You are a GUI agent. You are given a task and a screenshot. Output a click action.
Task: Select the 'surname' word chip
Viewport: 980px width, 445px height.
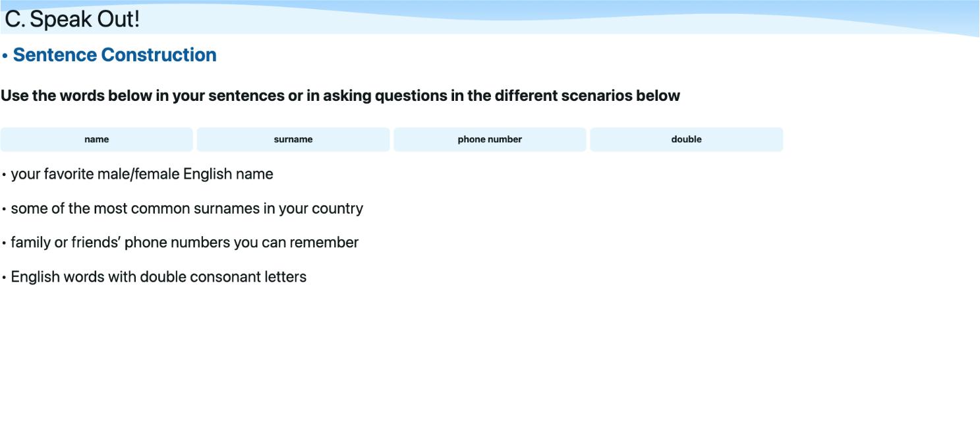[293, 139]
